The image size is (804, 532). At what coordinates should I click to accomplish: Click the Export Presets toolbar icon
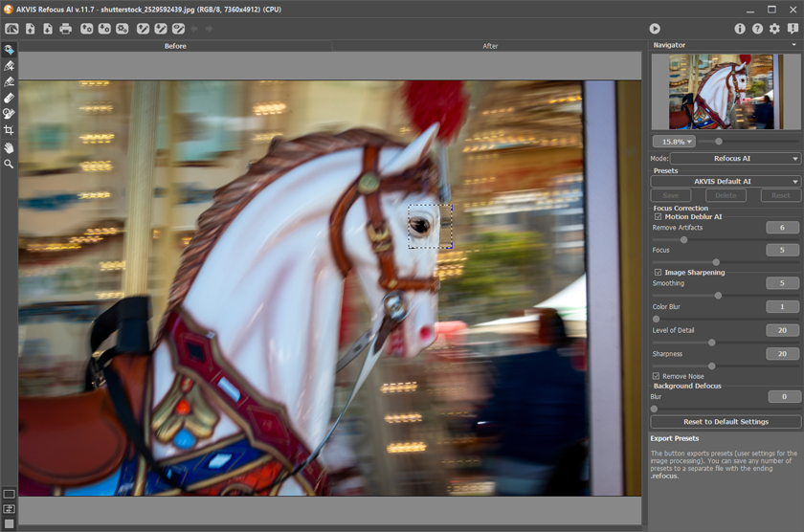[104, 29]
